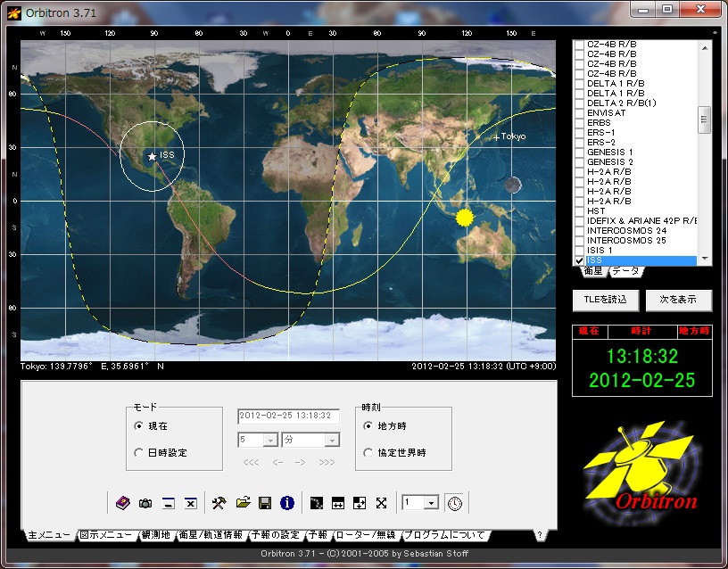Switch to the 観測地 tab
The height and width of the screenshot is (569, 728).
click(x=156, y=535)
